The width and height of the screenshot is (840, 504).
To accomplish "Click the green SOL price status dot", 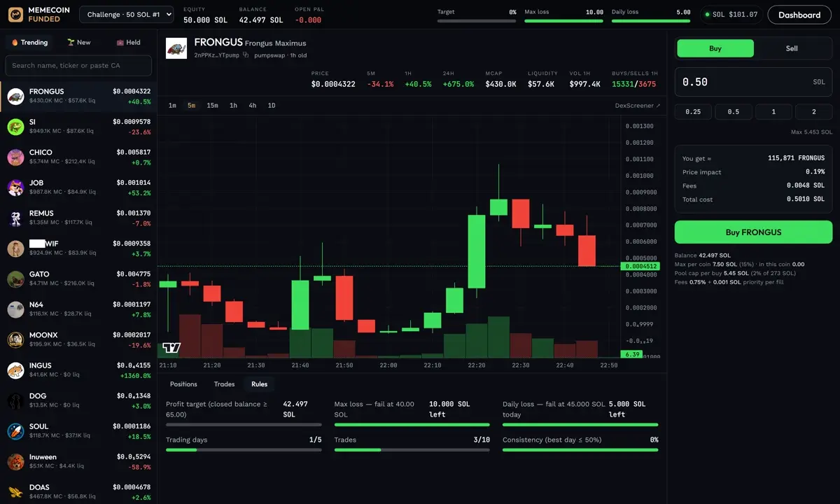I will (707, 15).
